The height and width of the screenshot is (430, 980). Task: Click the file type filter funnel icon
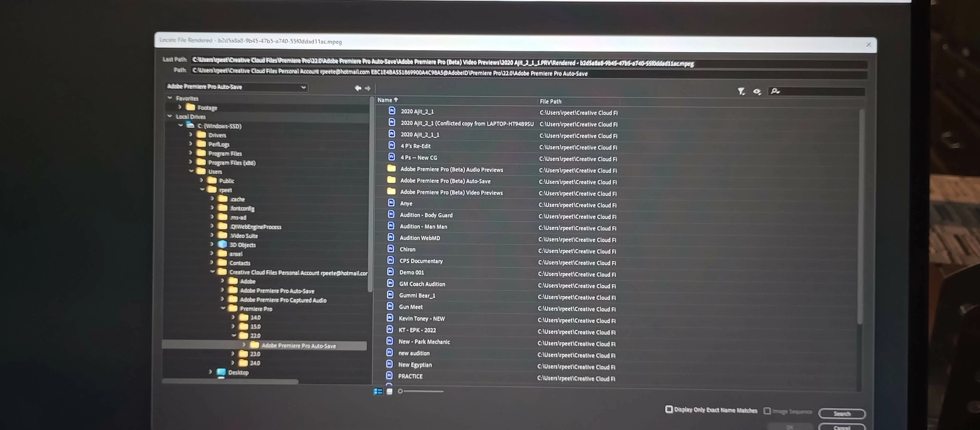(x=741, y=92)
